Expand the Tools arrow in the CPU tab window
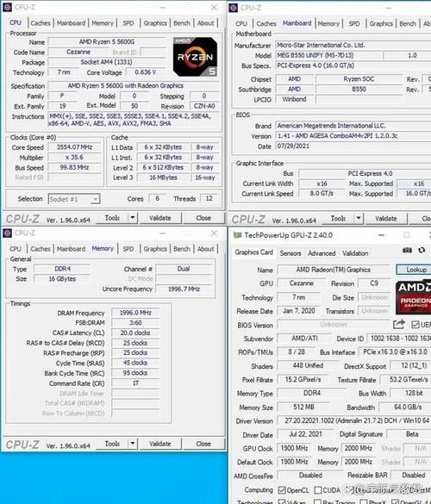This screenshot has width=431, height=504. (133, 218)
